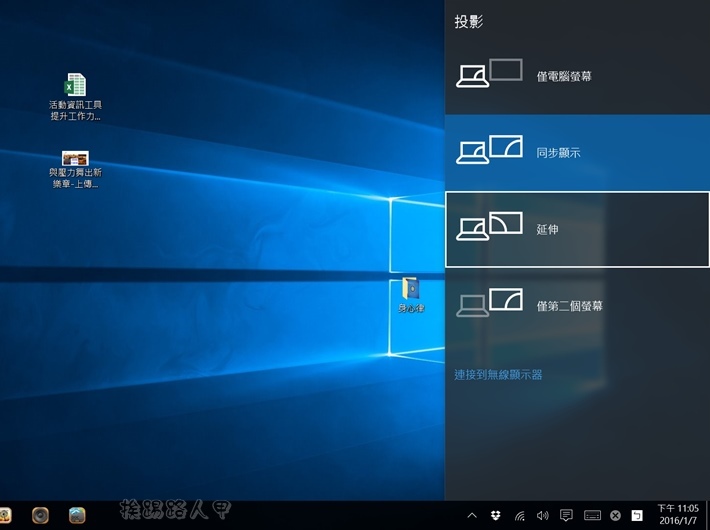The image size is (710, 530).
Task: Click the 投影 panel title
Action: pyautogui.click(x=469, y=22)
